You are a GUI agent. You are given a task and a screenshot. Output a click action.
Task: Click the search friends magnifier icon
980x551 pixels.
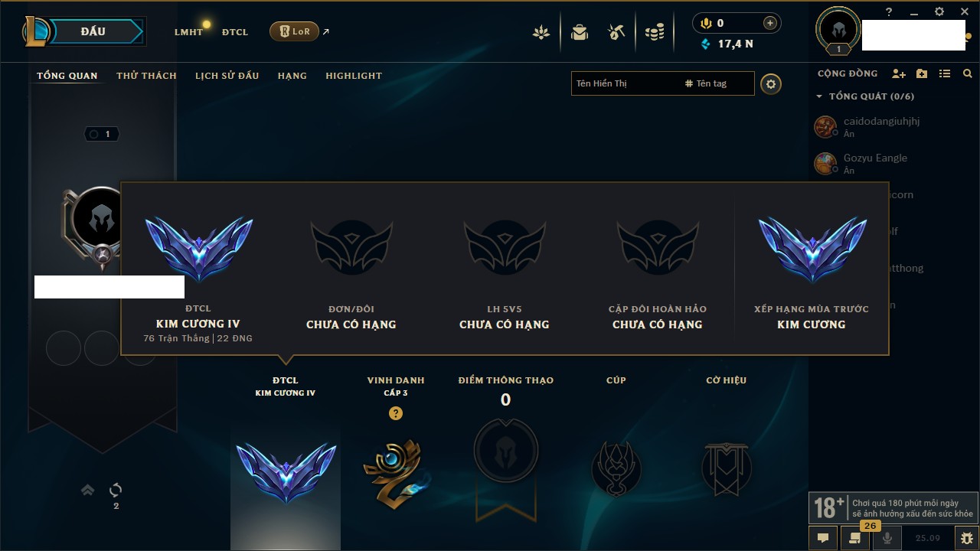968,73
